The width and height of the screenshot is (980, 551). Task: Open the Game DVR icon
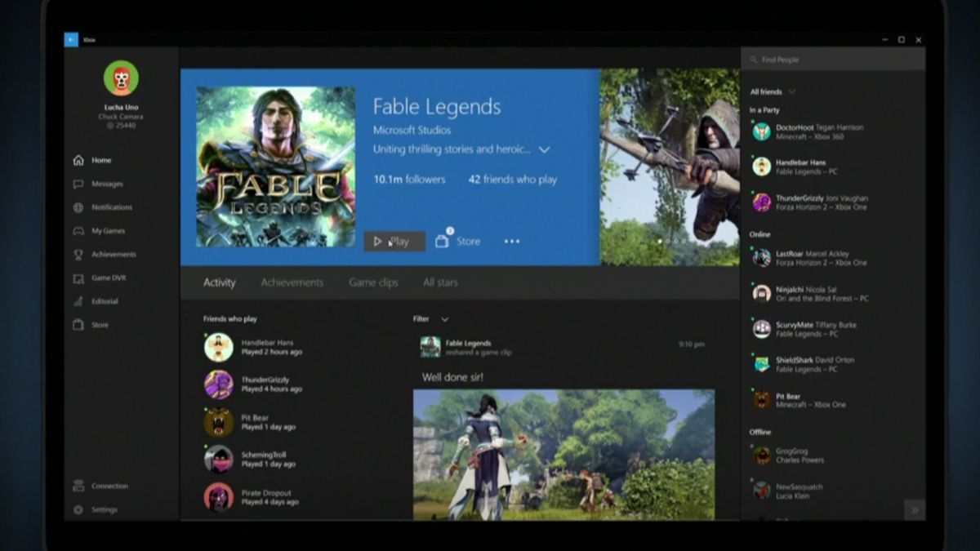click(x=78, y=278)
